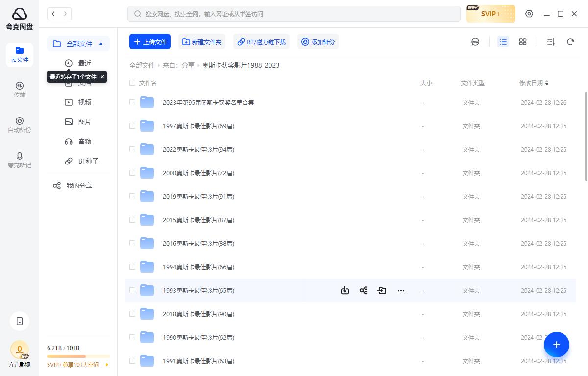The image size is (588, 376).
Task: Download 1993奥斯卡最佳影片(65届) folder
Action: [345, 290]
